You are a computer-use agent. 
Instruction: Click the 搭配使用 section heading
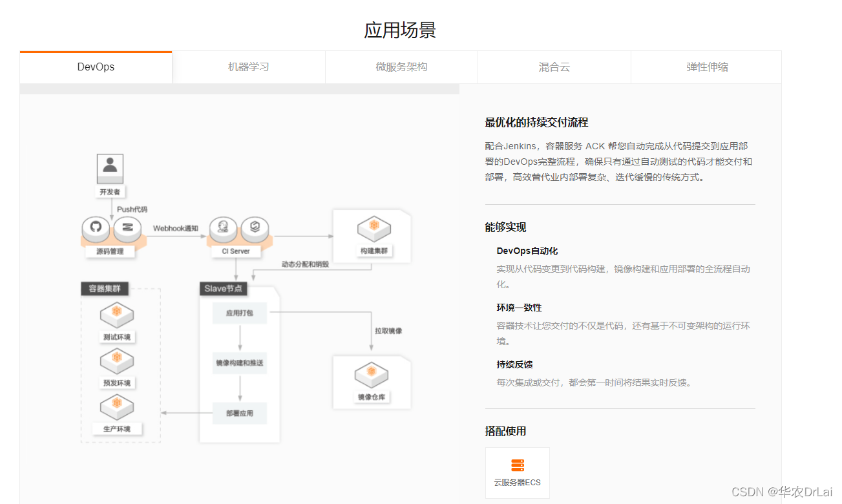click(506, 431)
